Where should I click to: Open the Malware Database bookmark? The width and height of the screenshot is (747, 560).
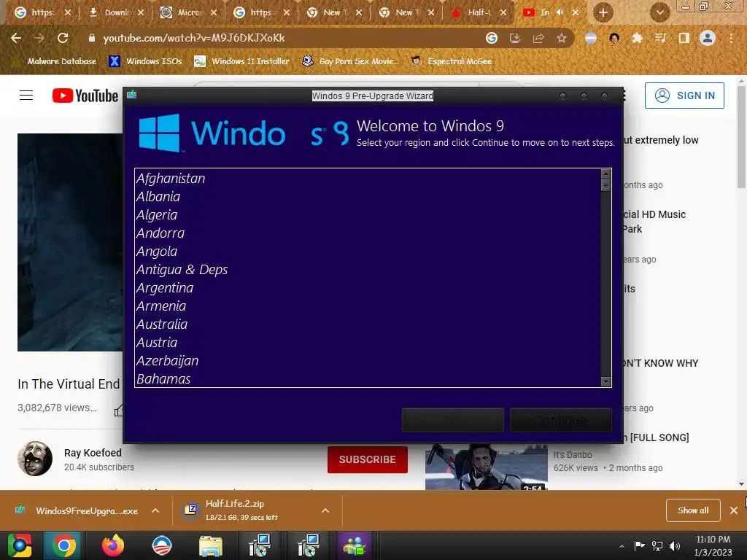[56, 61]
